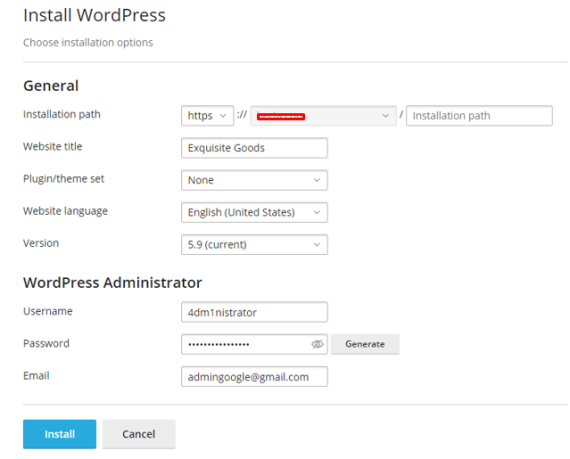Click the Installation path label
The height and width of the screenshot is (459, 570).
(62, 114)
